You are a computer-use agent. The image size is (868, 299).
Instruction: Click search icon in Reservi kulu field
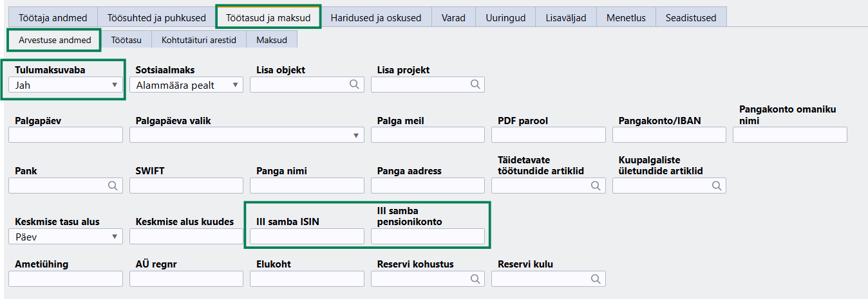(x=596, y=278)
